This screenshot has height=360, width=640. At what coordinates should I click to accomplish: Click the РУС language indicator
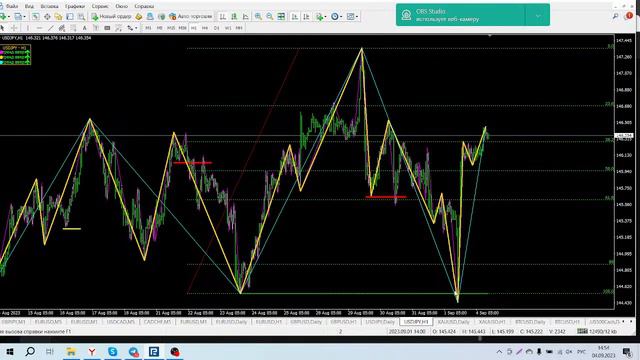[x=581, y=351]
